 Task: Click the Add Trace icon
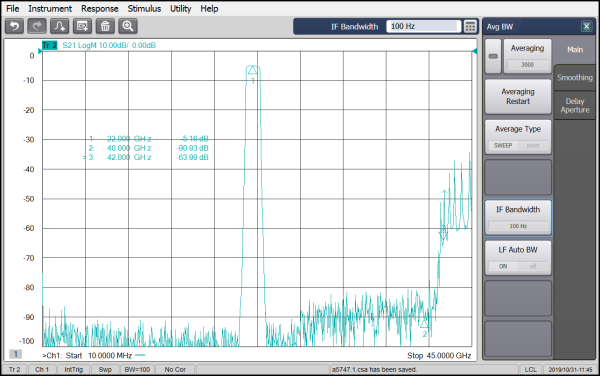60,26
